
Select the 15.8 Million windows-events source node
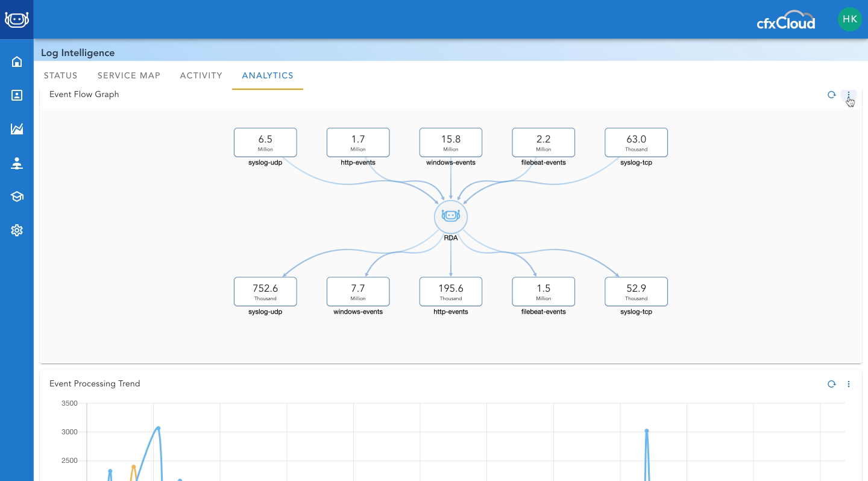tap(451, 142)
